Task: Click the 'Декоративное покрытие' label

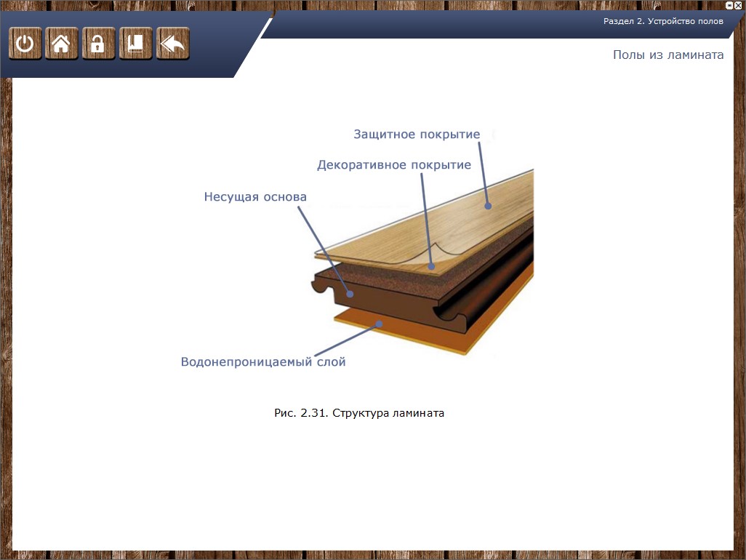Action: click(393, 165)
